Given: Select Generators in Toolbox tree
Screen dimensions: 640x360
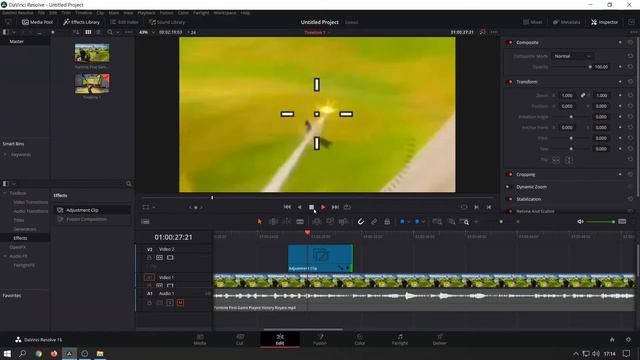Looking at the screenshot, I should 24,229.
